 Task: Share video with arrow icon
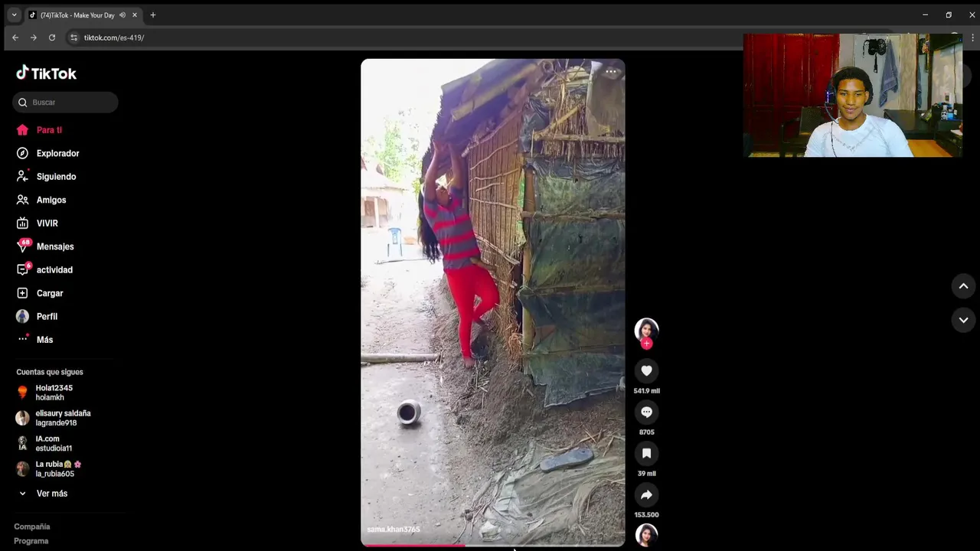tap(646, 495)
